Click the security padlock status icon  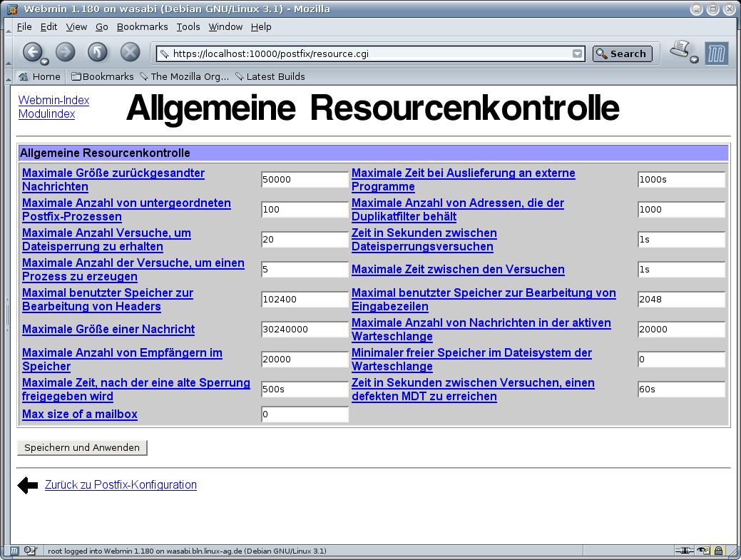(718, 551)
